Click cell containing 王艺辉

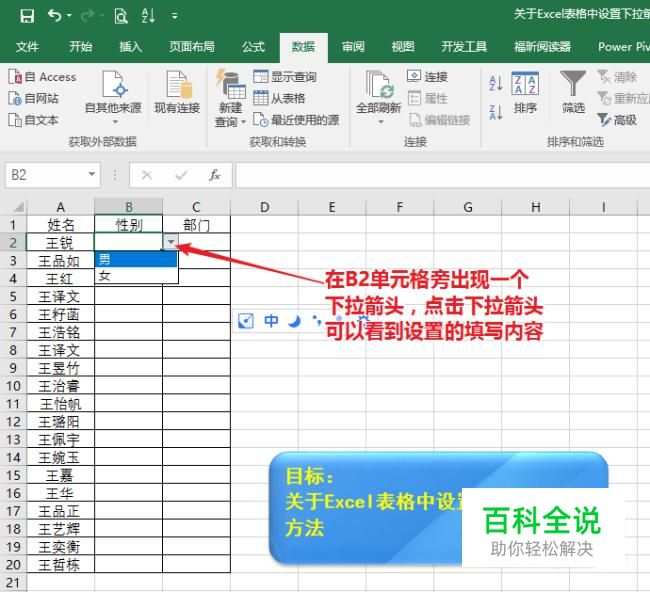pyautogui.click(x=61, y=529)
